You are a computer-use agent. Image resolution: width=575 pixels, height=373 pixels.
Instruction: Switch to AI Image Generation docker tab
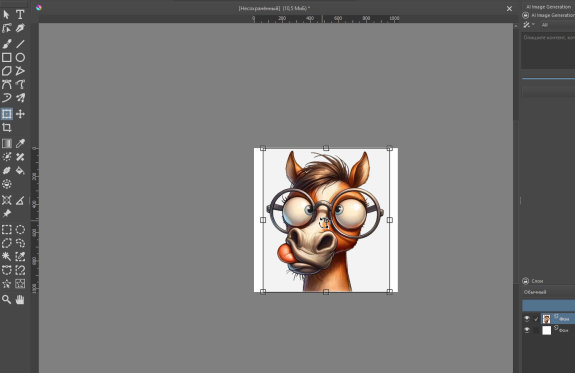[549, 7]
